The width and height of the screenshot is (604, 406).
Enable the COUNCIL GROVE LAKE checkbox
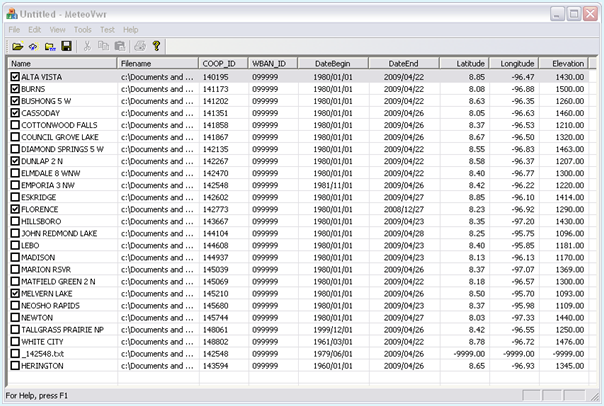pos(15,137)
